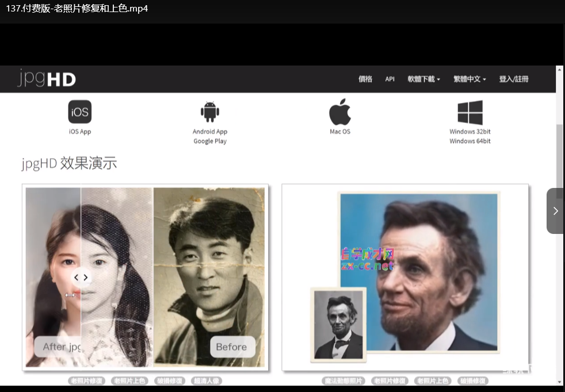Click the 登入/註冊 login link
This screenshot has width=565, height=392.
513,79
